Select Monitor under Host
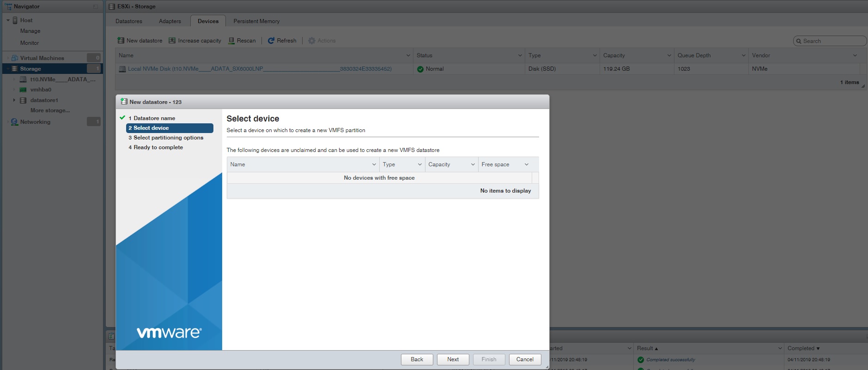The height and width of the screenshot is (370, 868). pos(30,43)
